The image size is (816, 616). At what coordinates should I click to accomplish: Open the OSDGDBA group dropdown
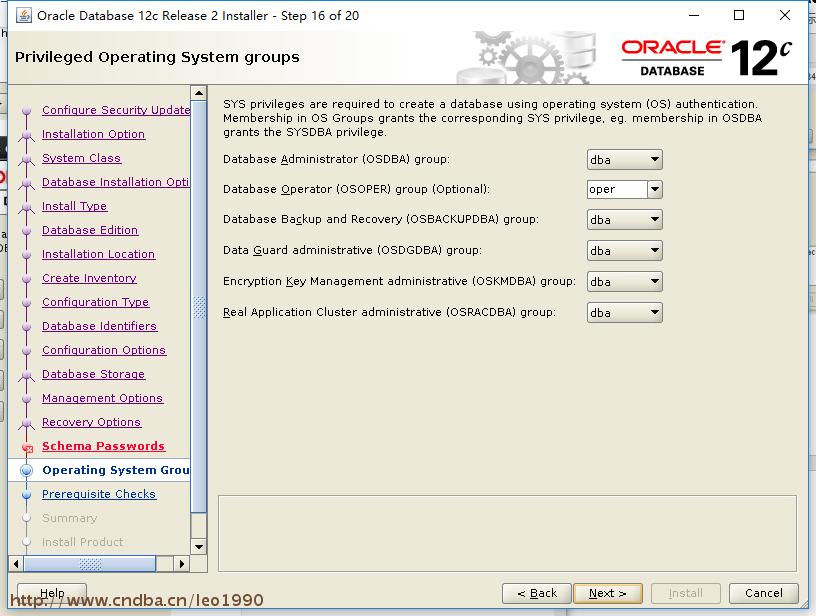[x=624, y=251]
